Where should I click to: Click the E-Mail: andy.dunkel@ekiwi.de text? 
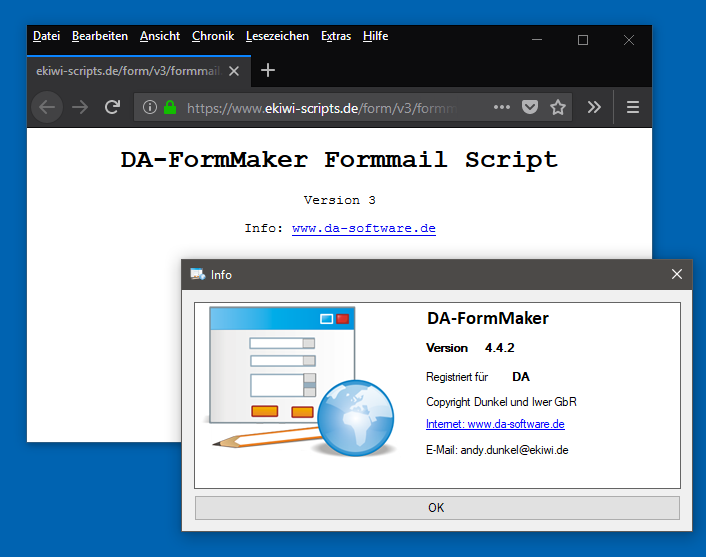point(497,450)
